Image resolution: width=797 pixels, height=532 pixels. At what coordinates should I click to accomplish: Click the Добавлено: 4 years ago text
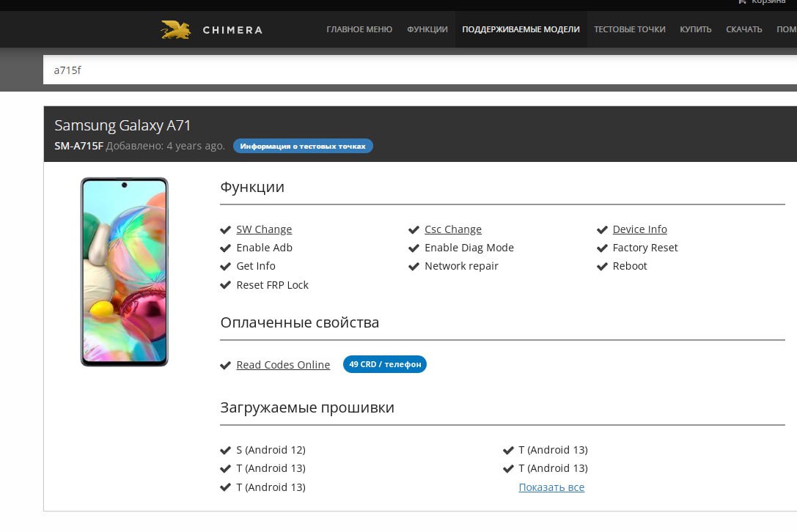(x=165, y=146)
